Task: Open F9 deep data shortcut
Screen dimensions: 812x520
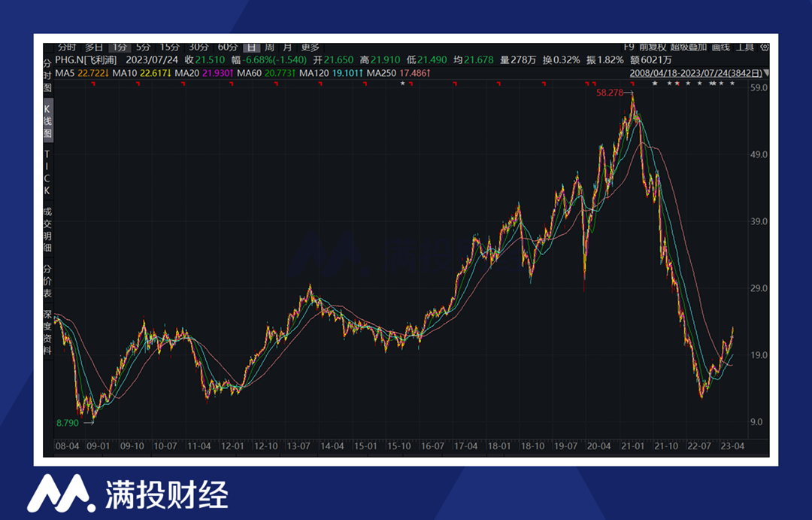Action: [629, 47]
